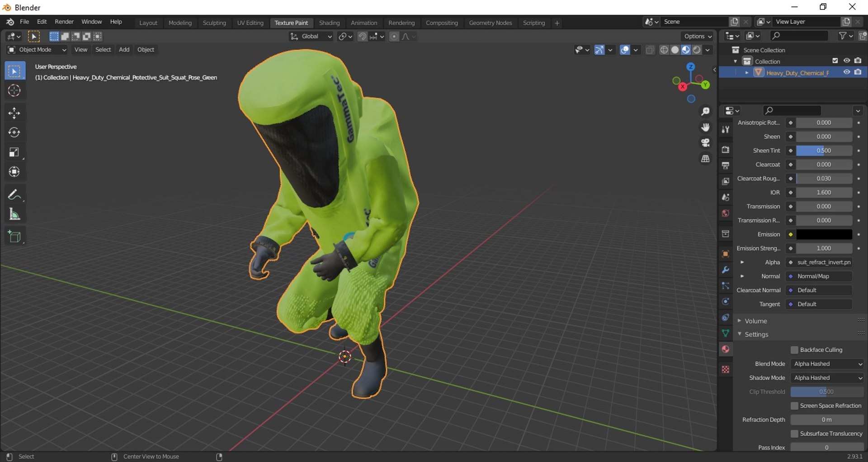Enable Screen Space Refraction checkbox

(794, 406)
